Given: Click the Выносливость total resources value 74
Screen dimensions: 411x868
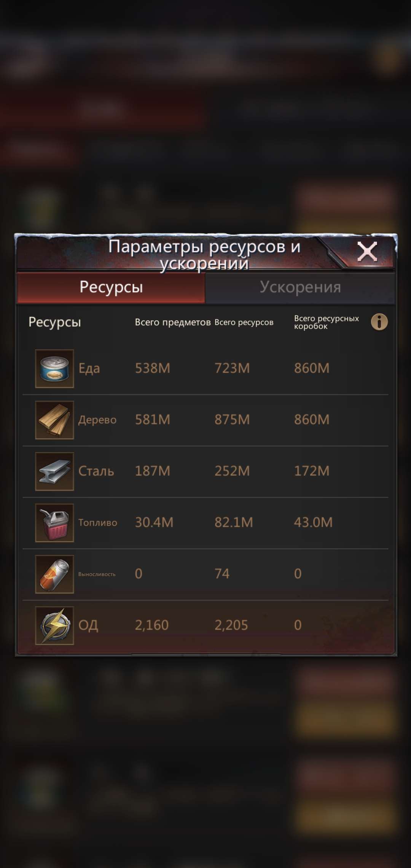Looking at the screenshot, I should pyautogui.click(x=222, y=574).
